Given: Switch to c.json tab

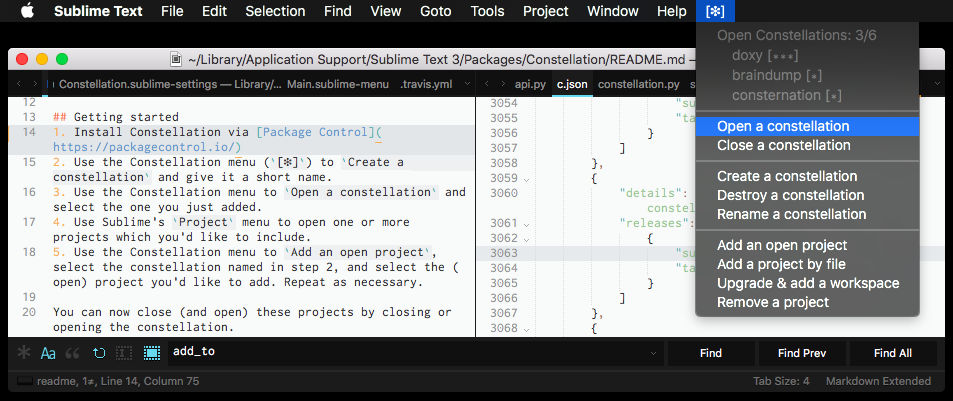Looking at the screenshot, I should pos(573,84).
